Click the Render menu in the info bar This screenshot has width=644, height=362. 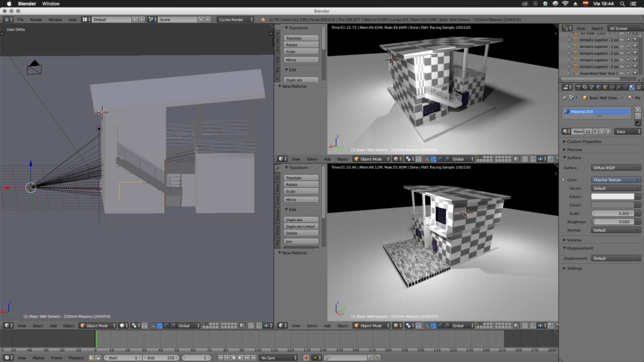35,19
